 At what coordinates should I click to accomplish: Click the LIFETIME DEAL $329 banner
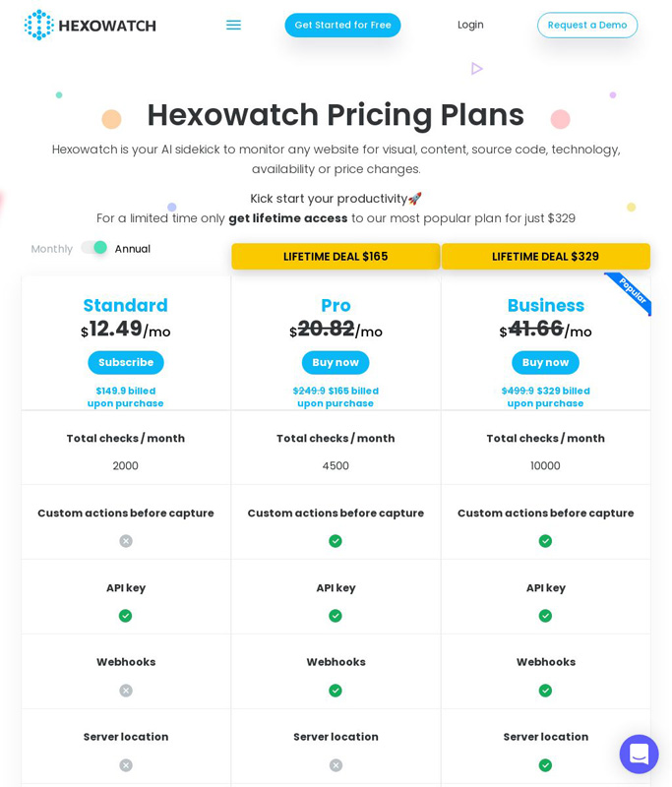coord(545,256)
